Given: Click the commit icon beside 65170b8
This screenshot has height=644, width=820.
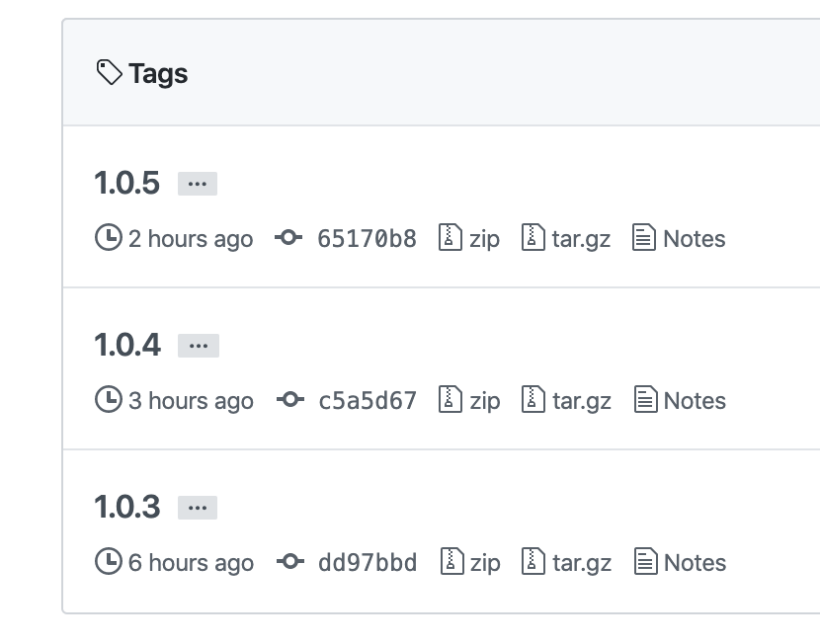Looking at the screenshot, I should [290, 238].
